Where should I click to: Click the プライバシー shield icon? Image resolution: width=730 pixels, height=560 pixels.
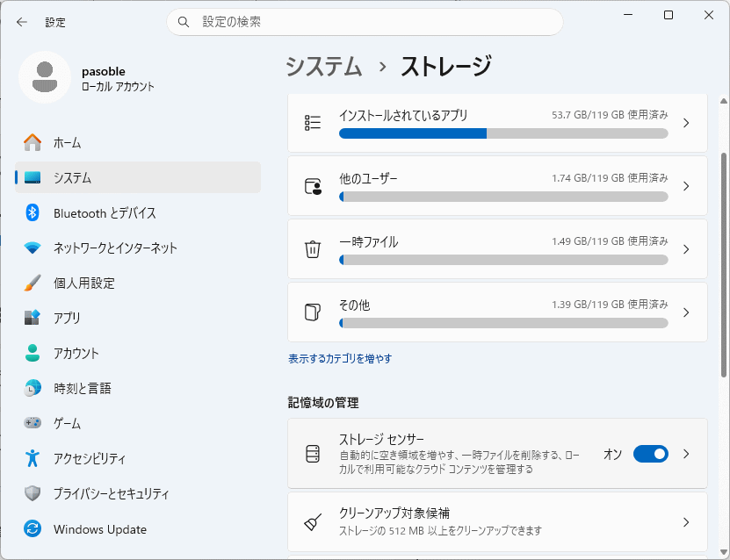[33, 493]
